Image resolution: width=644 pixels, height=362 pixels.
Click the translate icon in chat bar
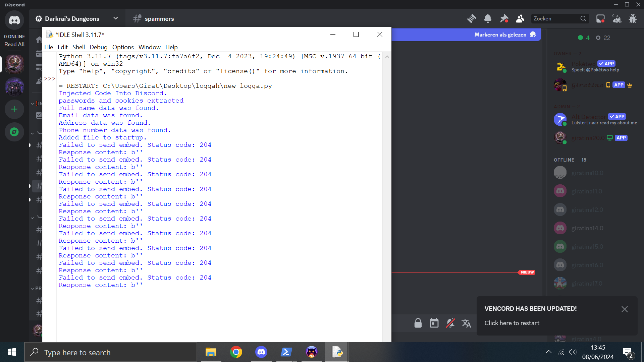(466, 323)
